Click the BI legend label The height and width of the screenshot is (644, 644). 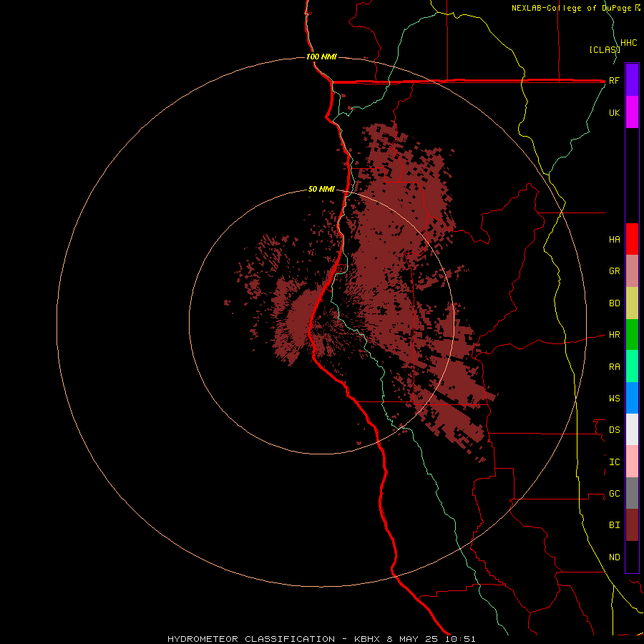pyautogui.click(x=615, y=525)
